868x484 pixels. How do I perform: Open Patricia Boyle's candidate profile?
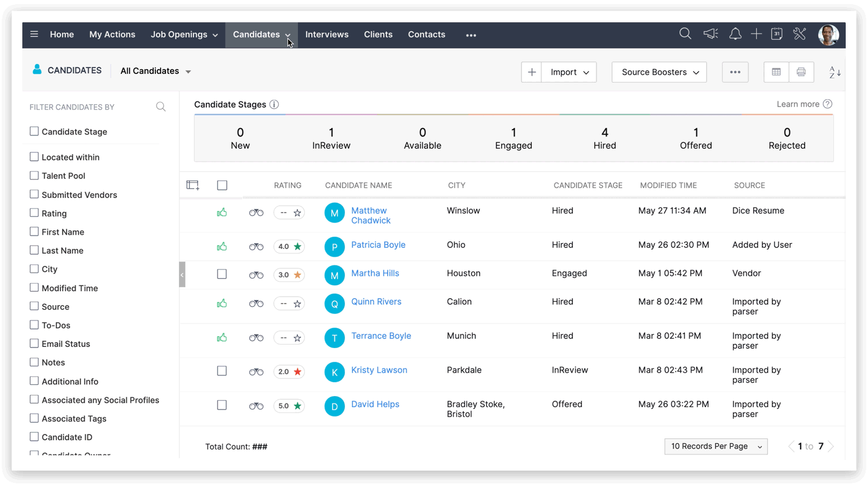click(378, 245)
